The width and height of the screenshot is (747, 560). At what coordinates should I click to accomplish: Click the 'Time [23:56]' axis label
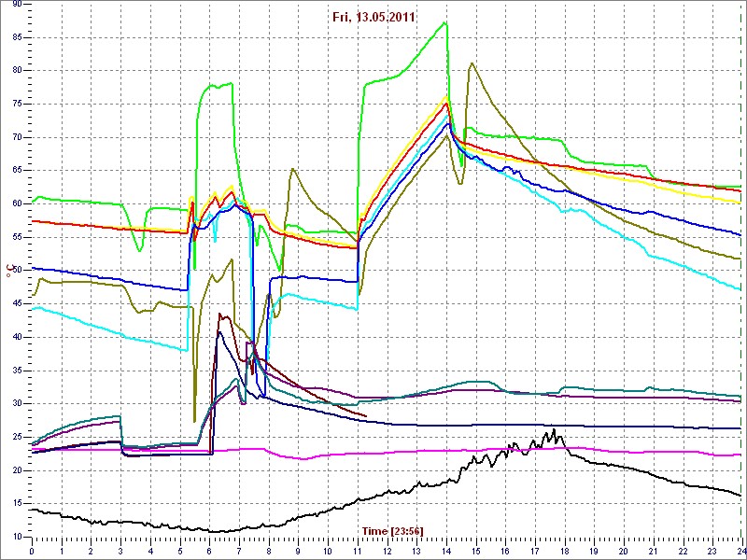pyautogui.click(x=393, y=530)
